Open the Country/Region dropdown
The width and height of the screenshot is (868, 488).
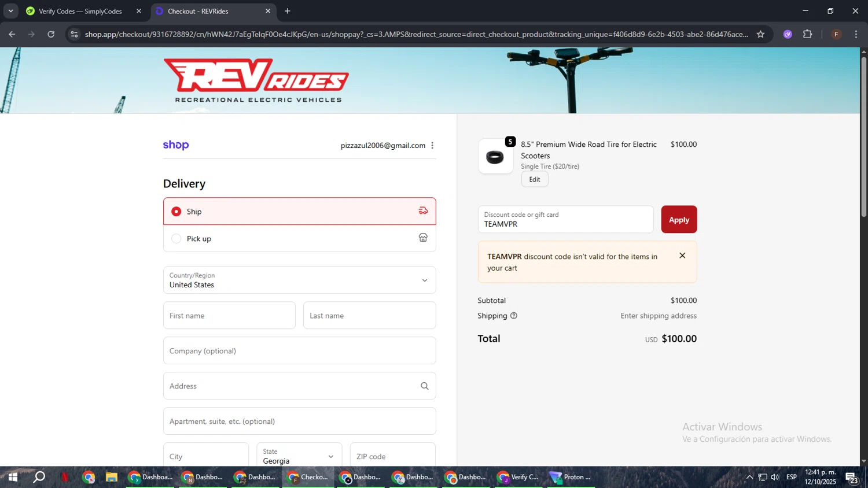click(x=299, y=280)
